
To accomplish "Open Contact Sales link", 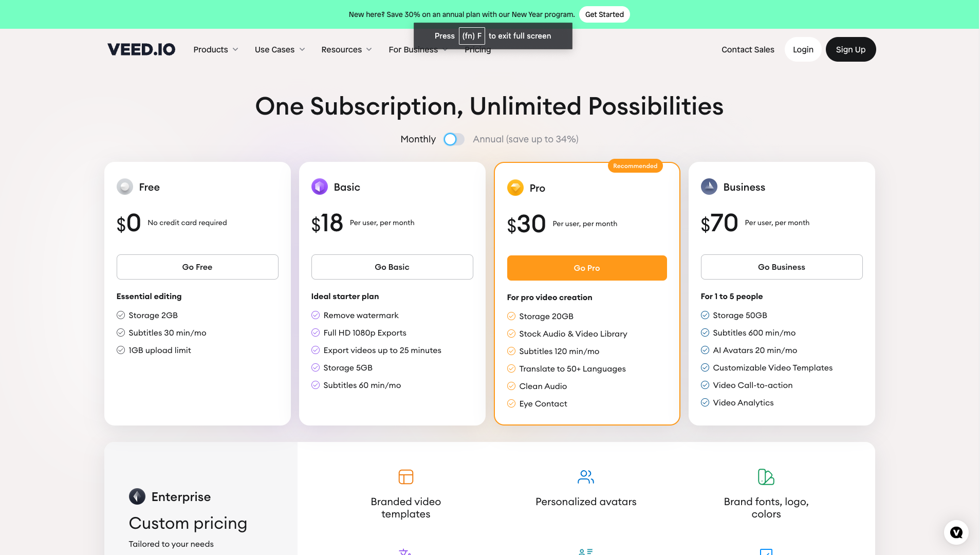I will pos(748,49).
